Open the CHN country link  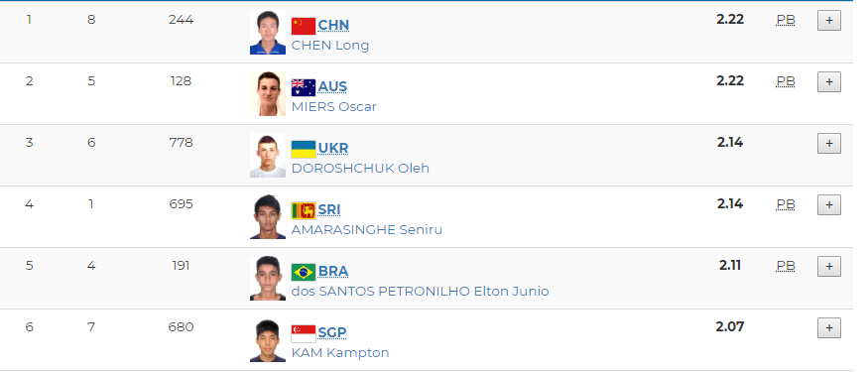coord(333,26)
